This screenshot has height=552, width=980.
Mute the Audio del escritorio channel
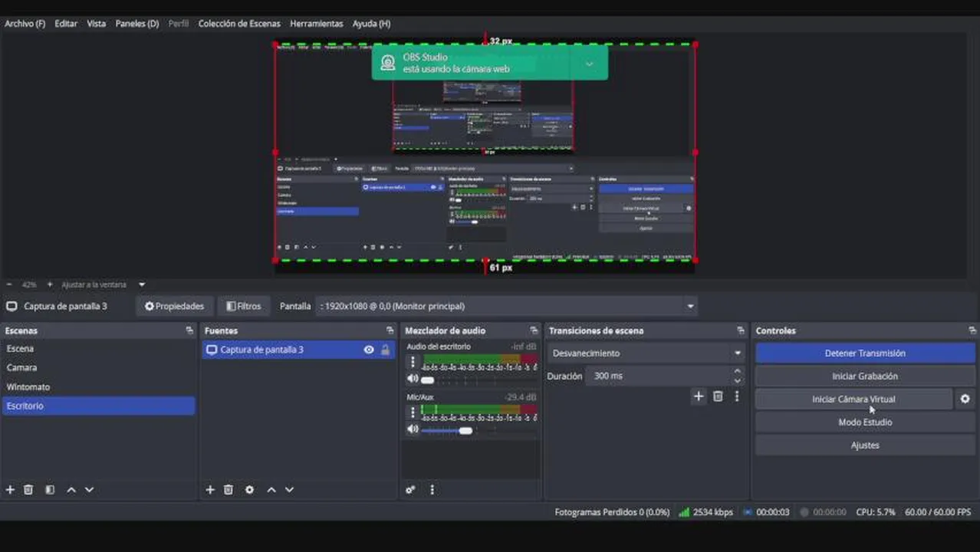pos(413,379)
